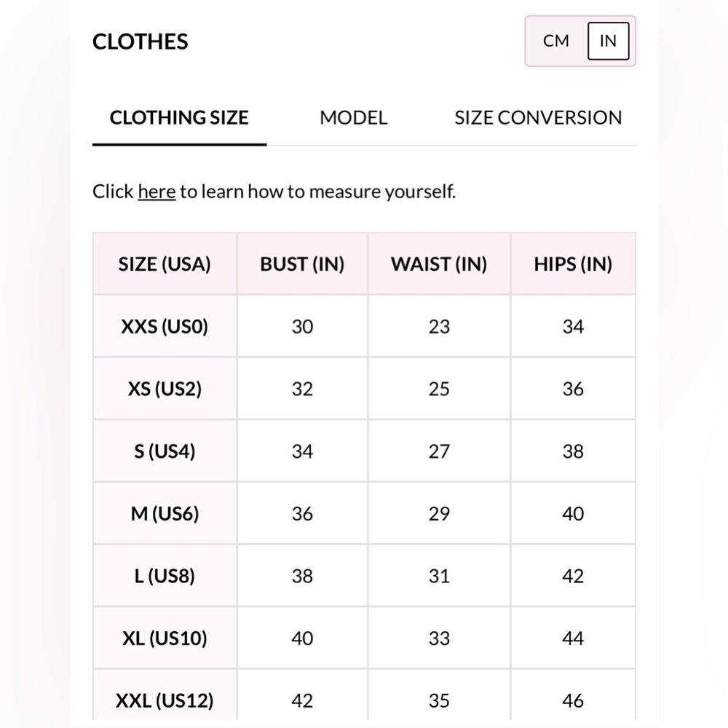Click the CLOTHES section heading

[141, 41]
